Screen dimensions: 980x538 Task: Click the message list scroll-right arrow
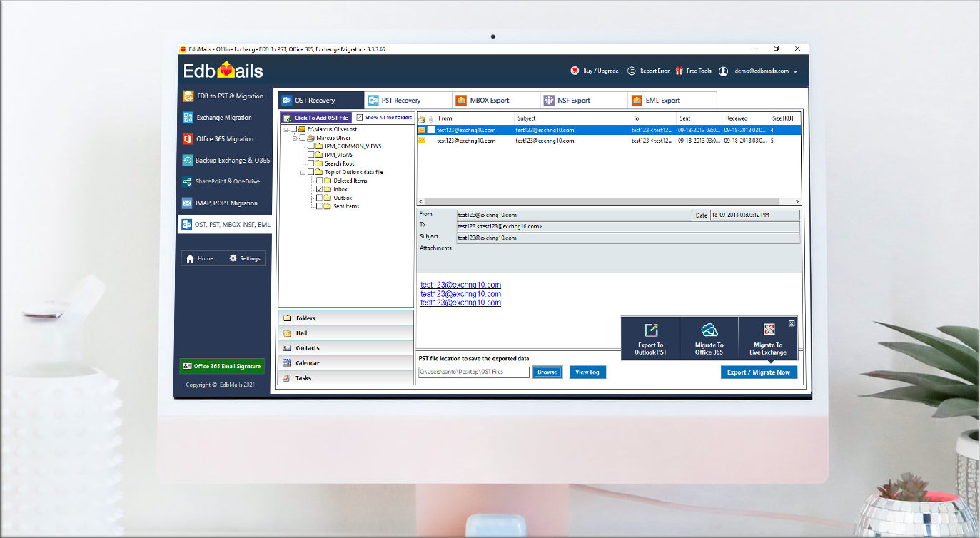click(x=797, y=202)
